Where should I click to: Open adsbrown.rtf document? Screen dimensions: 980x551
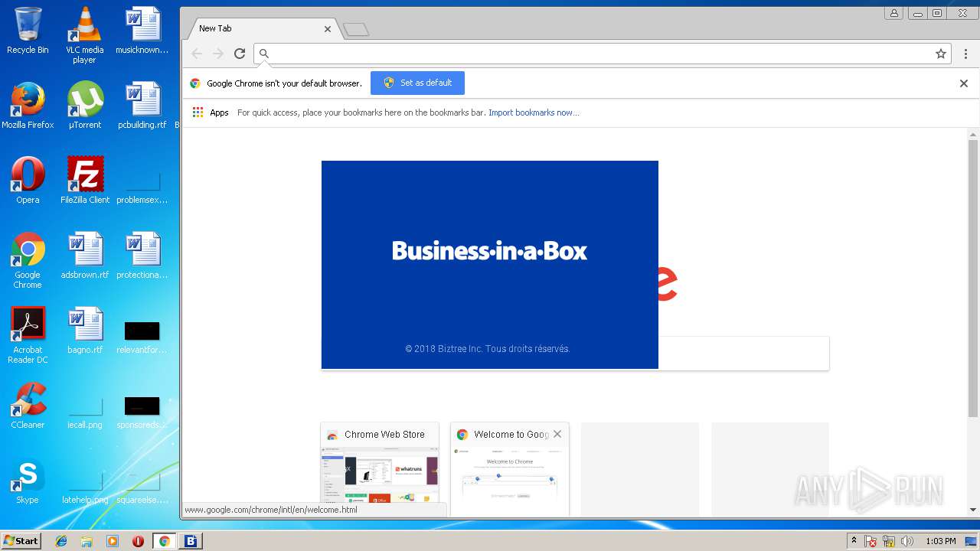[85, 255]
